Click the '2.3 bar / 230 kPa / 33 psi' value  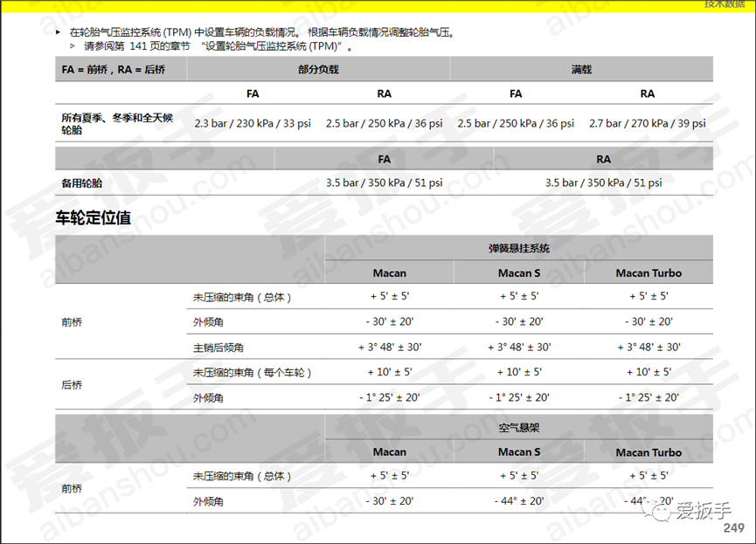[x=253, y=123]
